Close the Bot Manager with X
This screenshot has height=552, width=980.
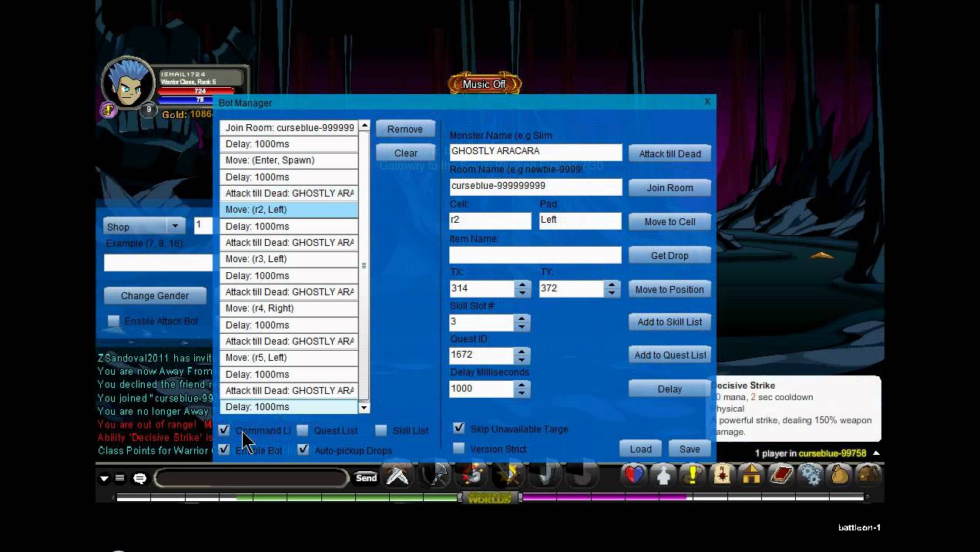click(x=707, y=102)
